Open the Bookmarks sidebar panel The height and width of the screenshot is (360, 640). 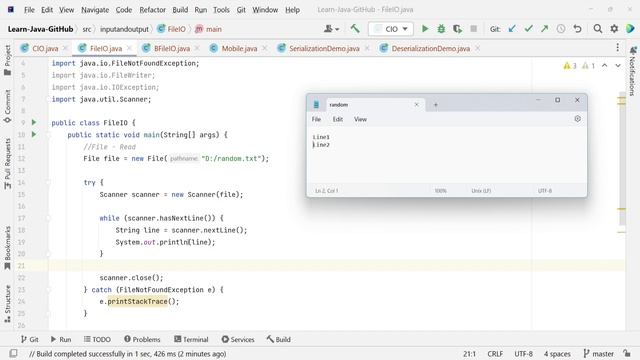(x=7, y=248)
